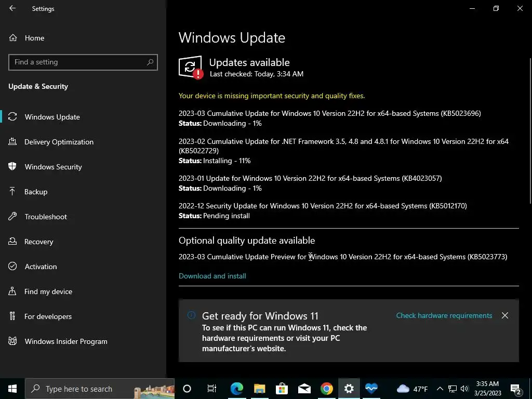Open the weather widget showing 47°F
The height and width of the screenshot is (399, 532).
(x=412, y=389)
